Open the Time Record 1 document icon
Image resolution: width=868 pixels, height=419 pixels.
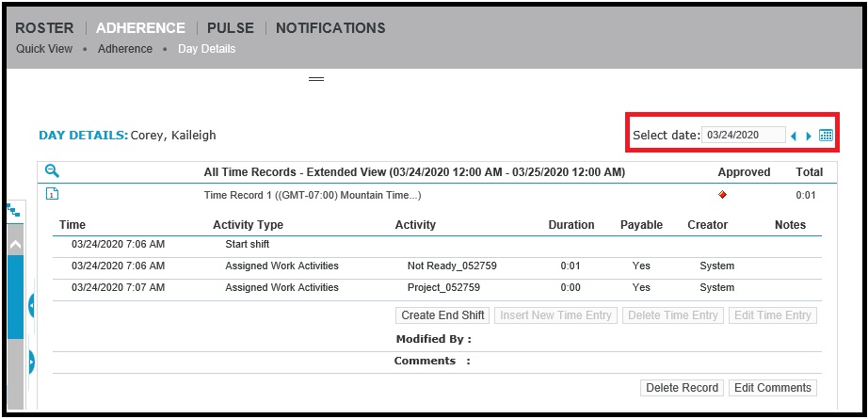52,194
